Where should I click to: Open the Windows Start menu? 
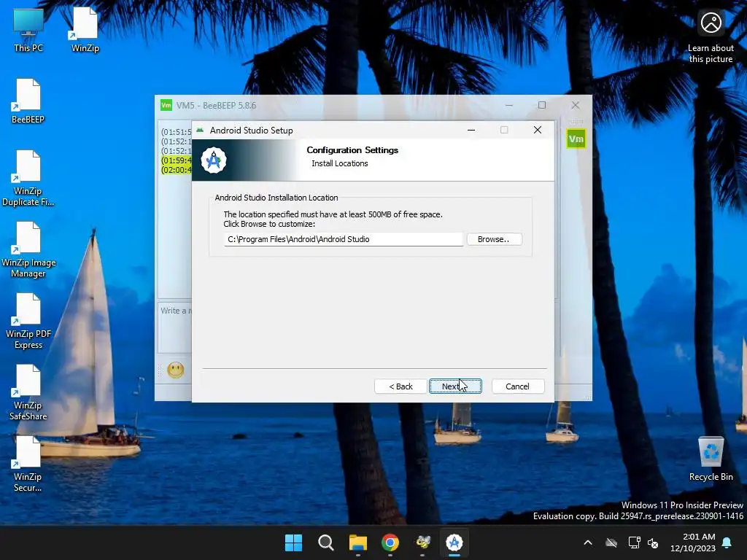[293, 542]
